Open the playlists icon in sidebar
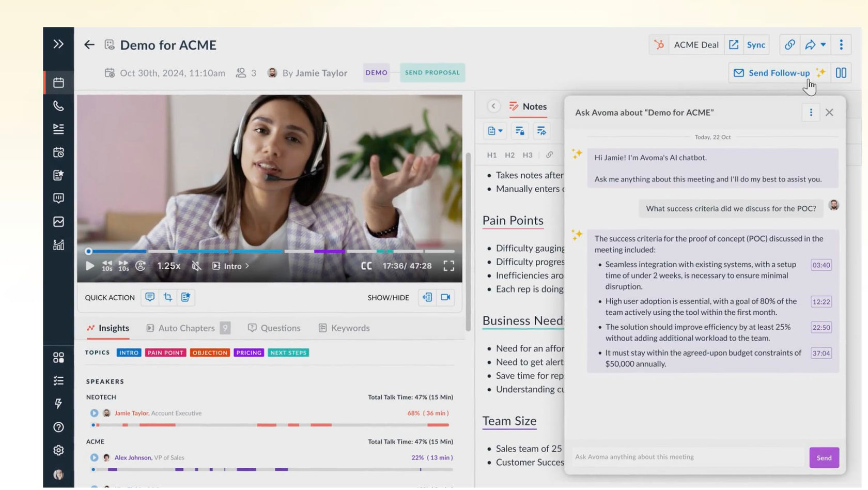This screenshot has height=490, width=868. pyautogui.click(x=58, y=129)
